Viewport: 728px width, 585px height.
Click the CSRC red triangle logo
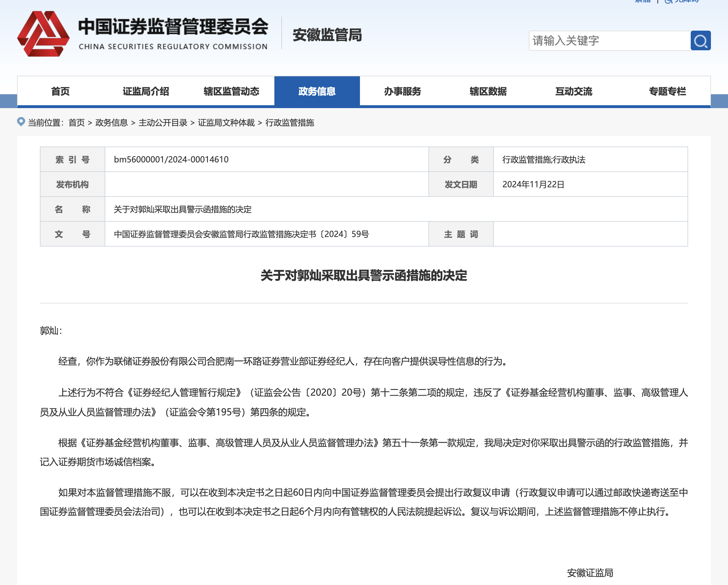43,34
